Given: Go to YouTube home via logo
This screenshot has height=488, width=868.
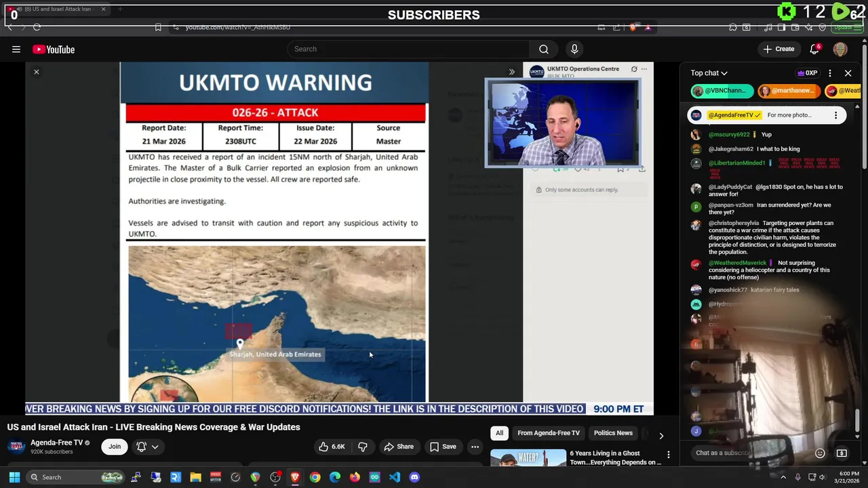Looking at the screenshot, I should pos(54,49).
